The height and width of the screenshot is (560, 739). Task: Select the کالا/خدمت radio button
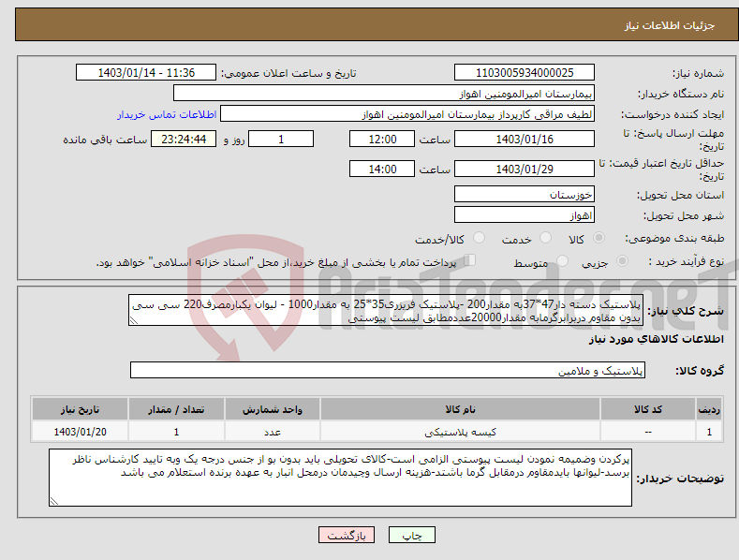479,238
